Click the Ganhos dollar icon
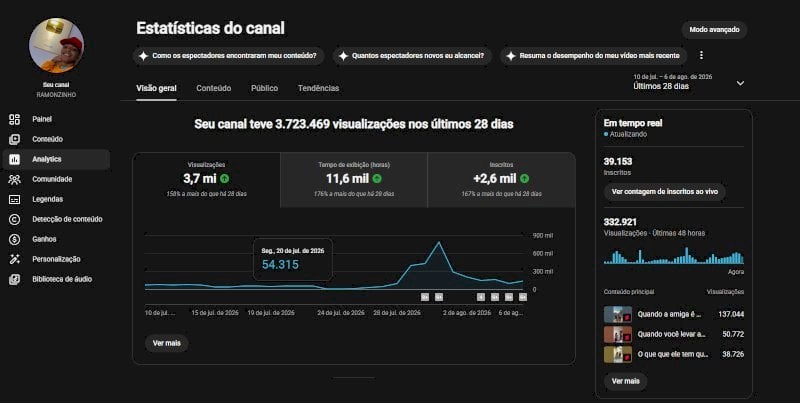 [x=14, y=239]
